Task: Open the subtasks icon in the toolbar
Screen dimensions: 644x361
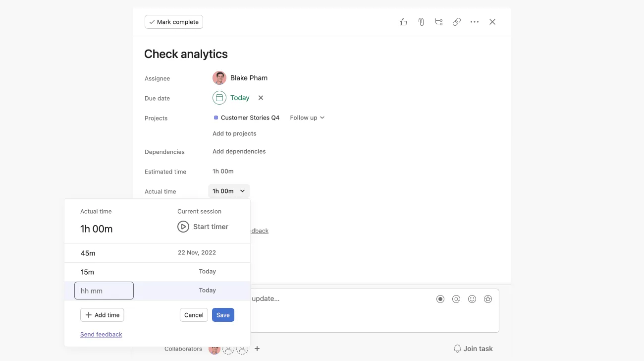Action: click(438, 22)
